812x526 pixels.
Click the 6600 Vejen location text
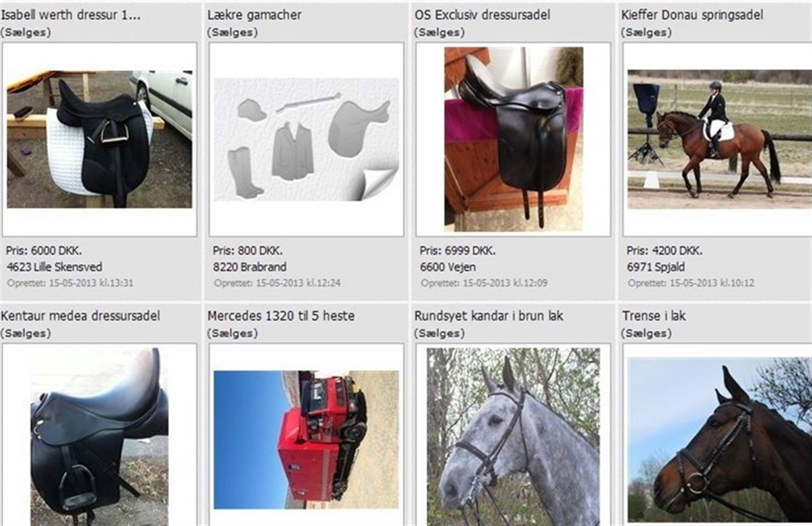448,267
